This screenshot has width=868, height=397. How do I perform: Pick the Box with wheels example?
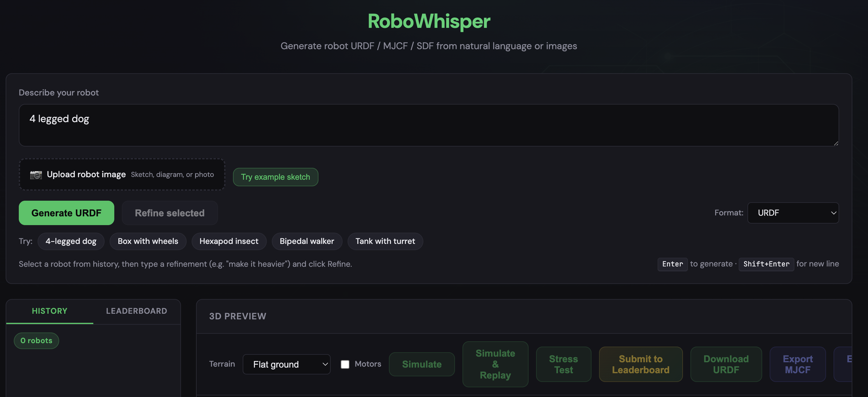coord(147,241)
